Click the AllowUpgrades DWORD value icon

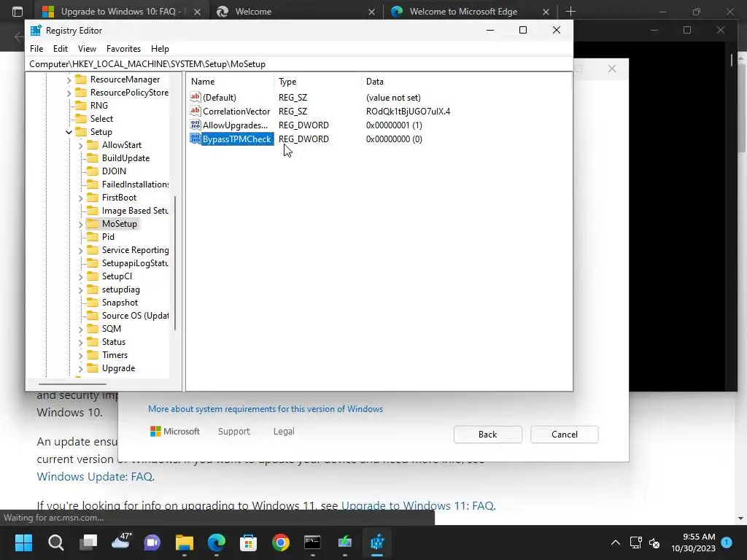pos(196,125)
